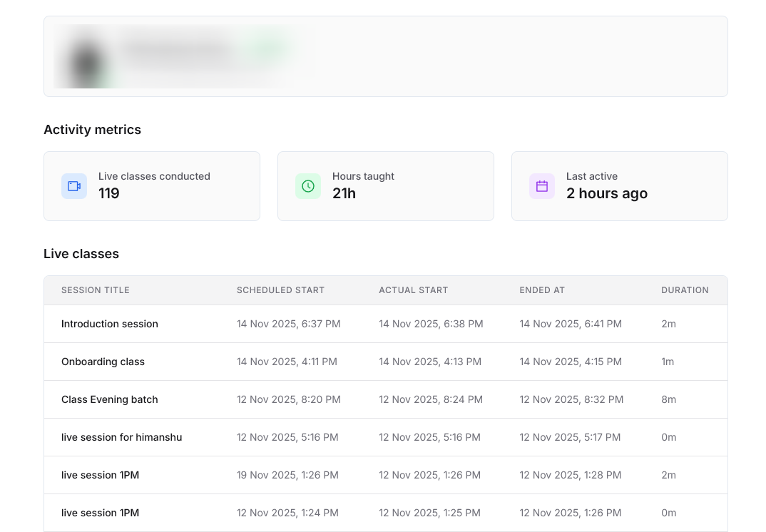The image size is (766, 532).
Task: Click the 8m duration cell
Action: pyautogui.click(x=668, y=399)
